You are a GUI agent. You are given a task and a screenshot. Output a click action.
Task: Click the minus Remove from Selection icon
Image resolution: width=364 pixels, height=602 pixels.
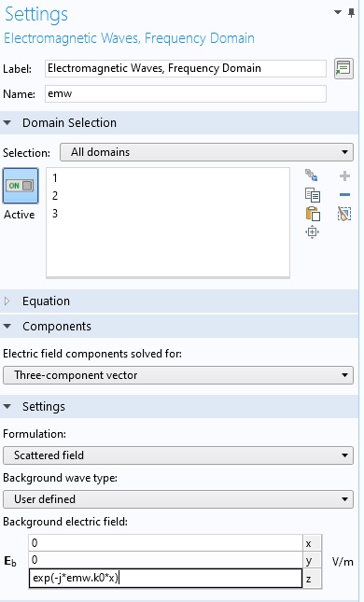click(344, 195)
